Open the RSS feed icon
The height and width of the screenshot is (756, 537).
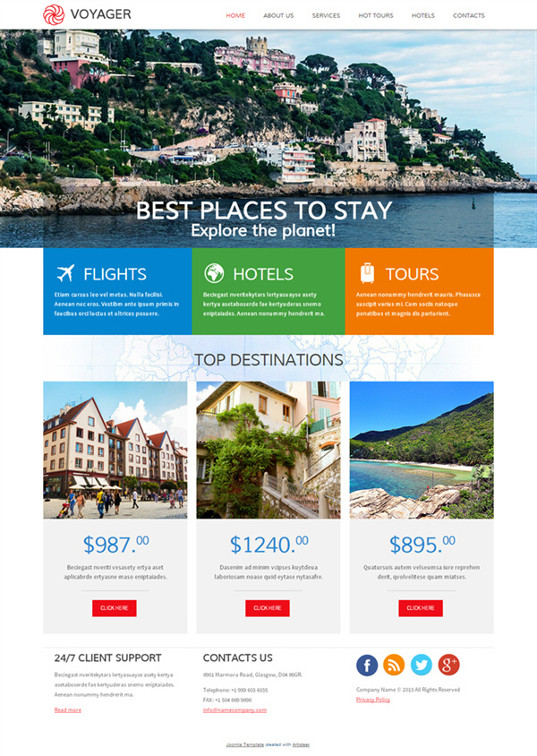point(394,665)
